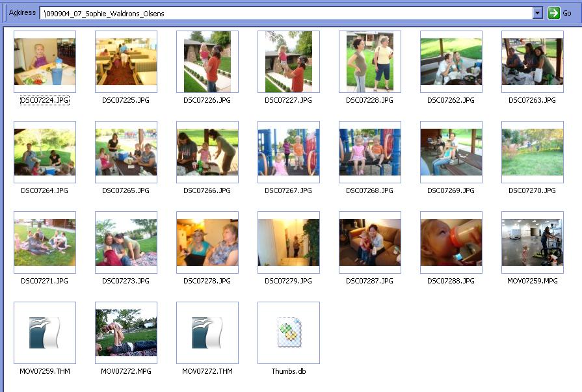This screenshot has height=392, width=582.
Task: Select the DSC07266.JPG thumbnail
Action: tap(207, 152)
